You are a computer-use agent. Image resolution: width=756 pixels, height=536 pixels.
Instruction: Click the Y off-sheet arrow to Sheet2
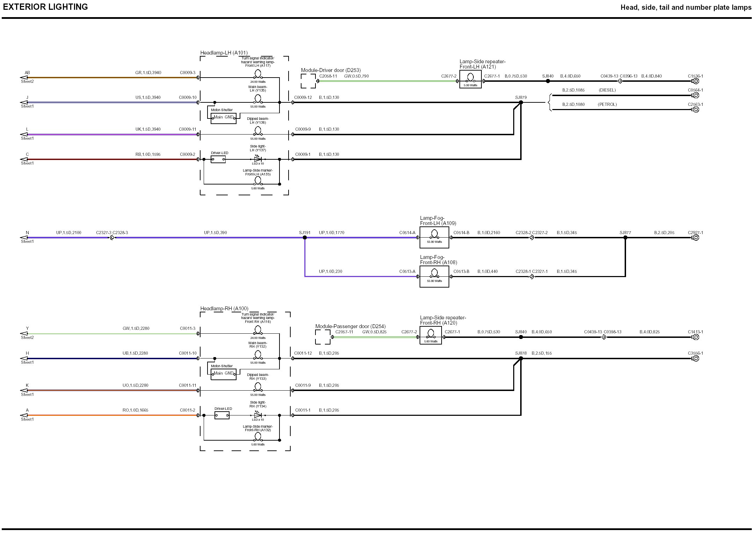coord(24,333)
